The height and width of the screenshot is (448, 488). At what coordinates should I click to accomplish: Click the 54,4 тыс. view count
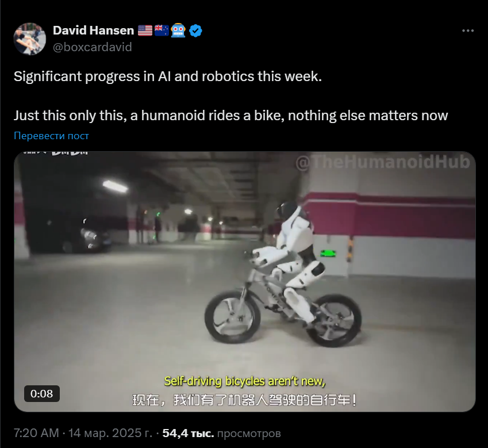coord(189,433)
